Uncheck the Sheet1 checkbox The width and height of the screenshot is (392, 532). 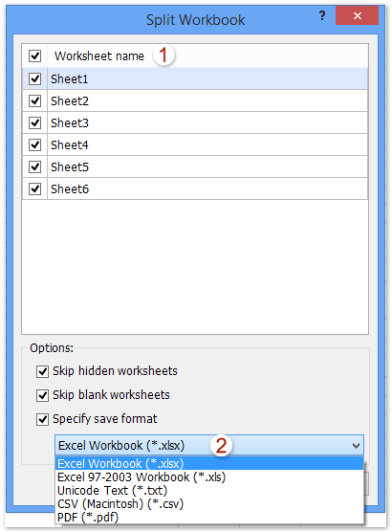click(35, 78)
